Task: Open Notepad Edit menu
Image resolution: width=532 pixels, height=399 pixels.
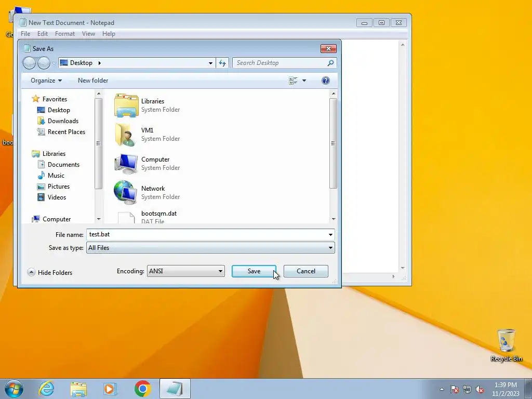Action: coord(43,34)
